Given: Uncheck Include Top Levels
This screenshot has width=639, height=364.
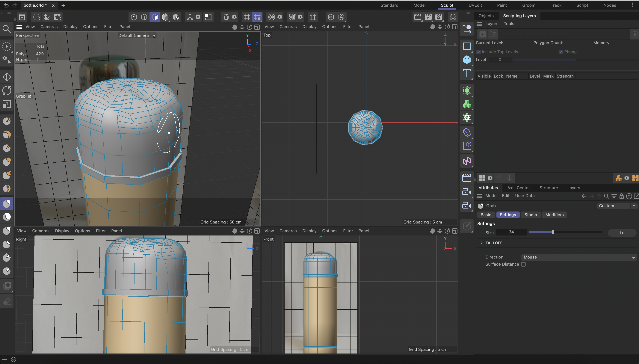Looking at the screenshot, I should pyautogui.click(x=479, y=52).
